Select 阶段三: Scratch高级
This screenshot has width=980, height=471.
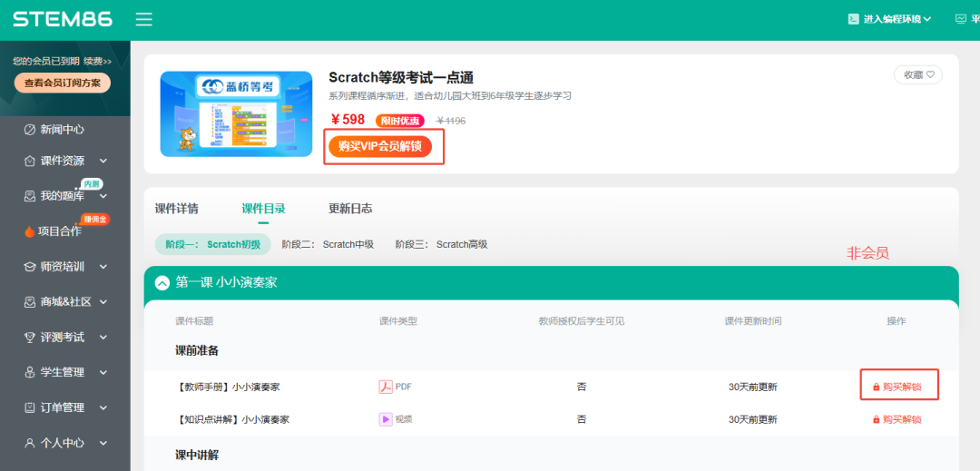pos(441,244)
